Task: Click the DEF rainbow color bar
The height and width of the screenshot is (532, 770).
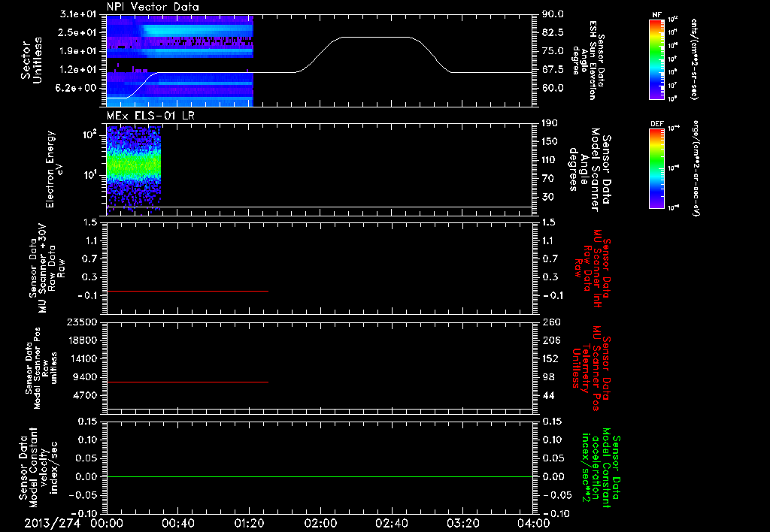Action: click(656, 168)
